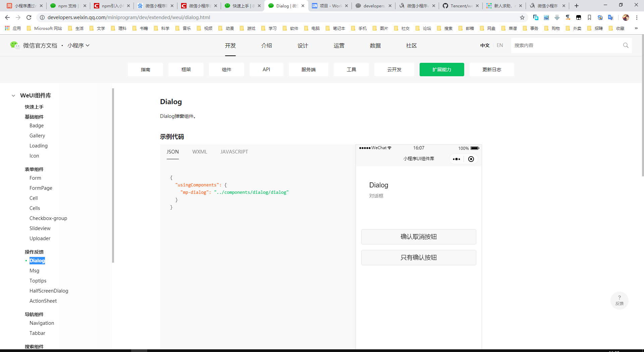Screen dimensions: 644x352
Task: Open the 小程序 platform dropdown
Action: pyautogui.click(x=78, y=45)
